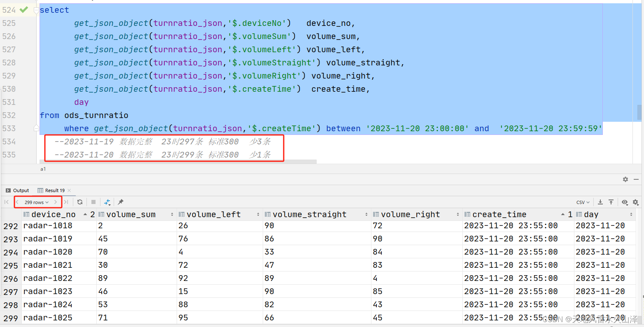Select row number 292
Image resolution: width=644 pixels, height=327 pixels.
[x=11, y=226]
